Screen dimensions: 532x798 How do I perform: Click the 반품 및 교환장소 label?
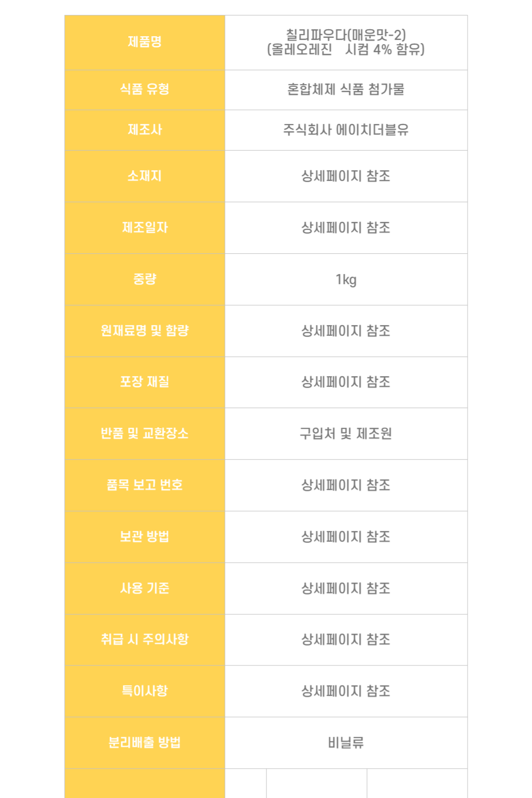pyautogui.click(x=145, y=434)
